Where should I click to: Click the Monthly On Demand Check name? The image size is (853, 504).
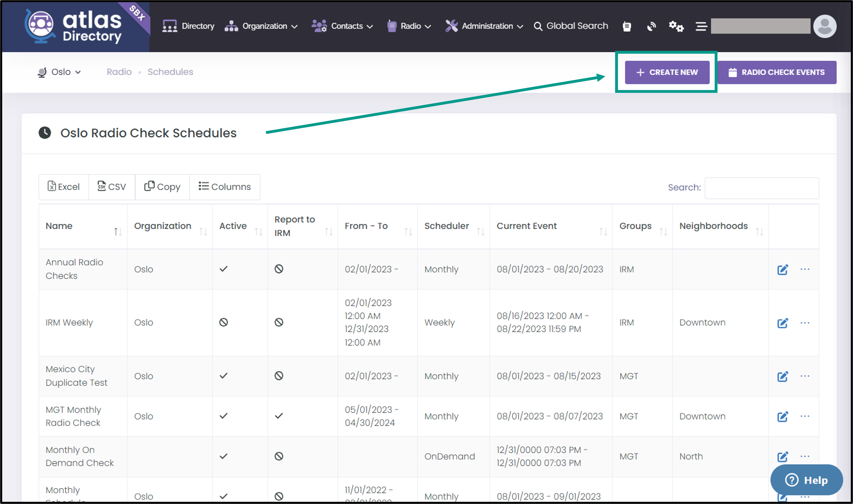pyautogui.click(x=80, y=456)
